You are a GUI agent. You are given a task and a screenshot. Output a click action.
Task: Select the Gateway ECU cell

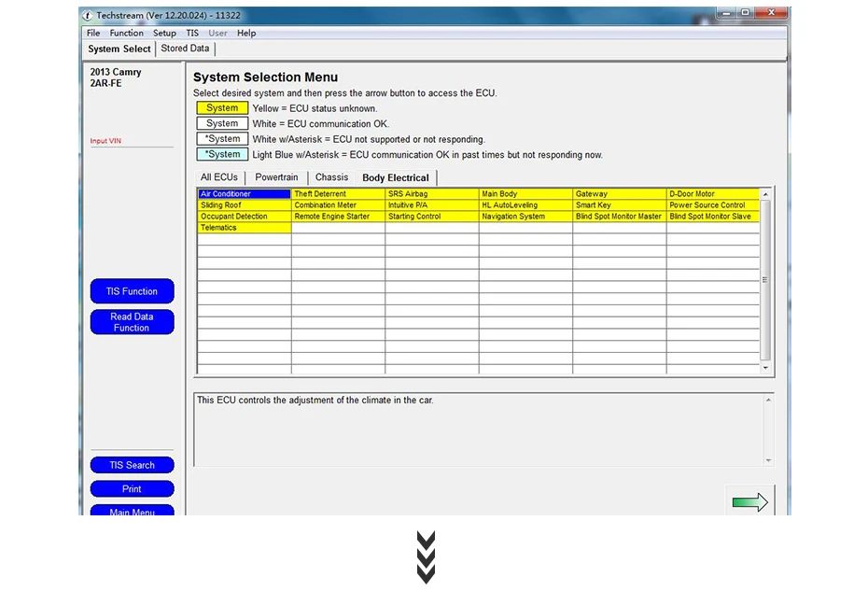(620, 194)
